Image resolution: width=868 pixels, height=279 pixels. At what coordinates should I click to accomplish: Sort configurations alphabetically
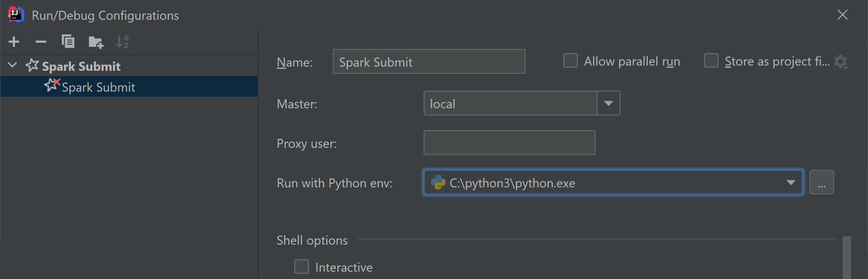pyautogui.click(x=122, y=42)
